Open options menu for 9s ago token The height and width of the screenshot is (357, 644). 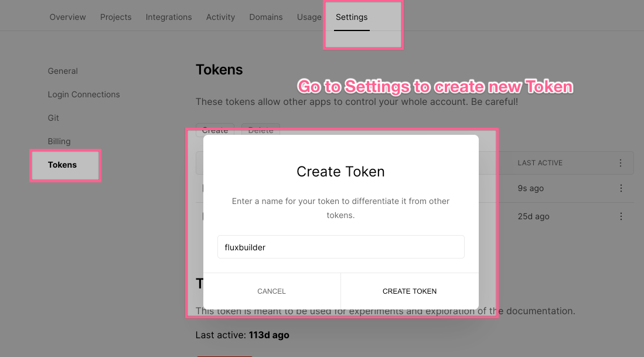(x=621, y=188)
